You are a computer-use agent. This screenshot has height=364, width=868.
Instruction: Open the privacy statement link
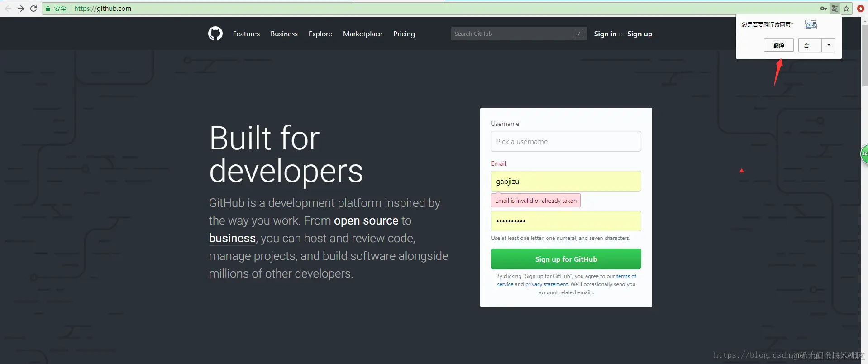click(x=546, y=284)
